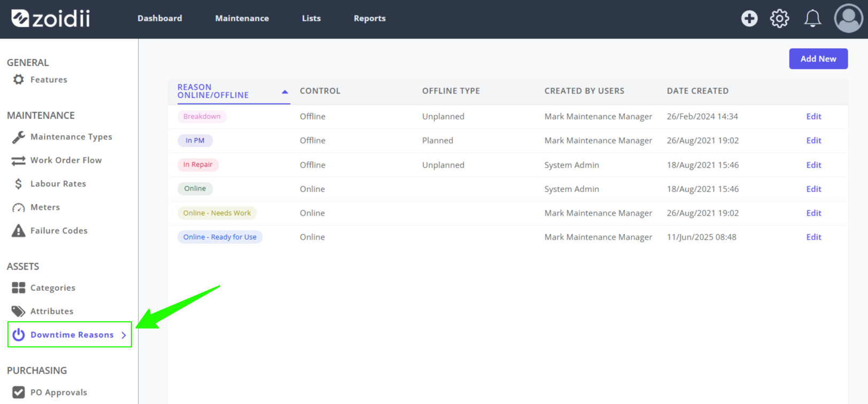Click the Categories grid icon
The width and height of the screenshot is (868, 404).
click(19, 288)
